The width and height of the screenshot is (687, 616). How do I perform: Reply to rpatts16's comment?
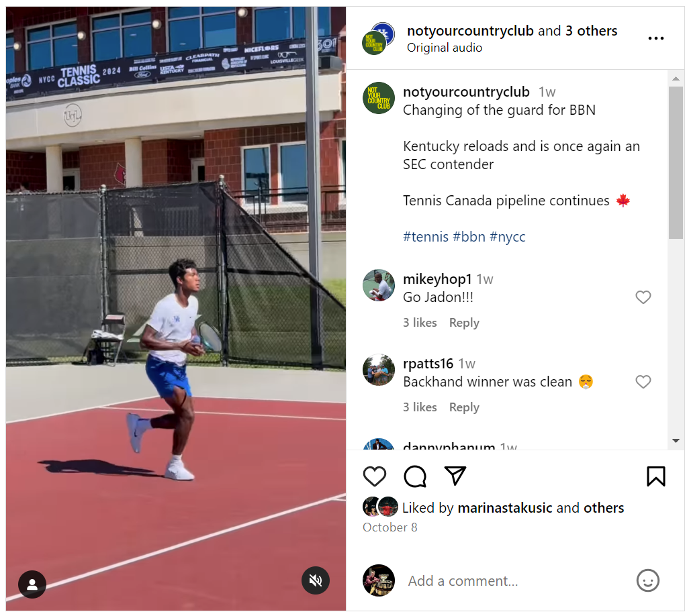464,407
